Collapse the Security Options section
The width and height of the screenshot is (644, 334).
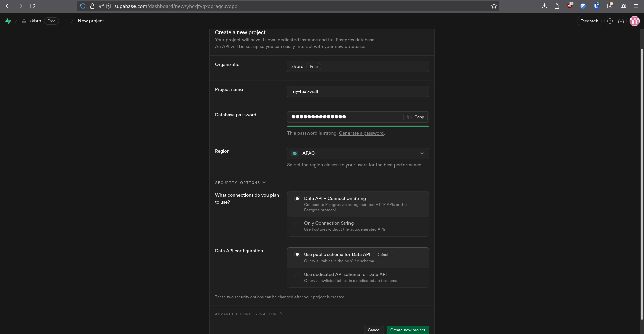tap(240, 183)
